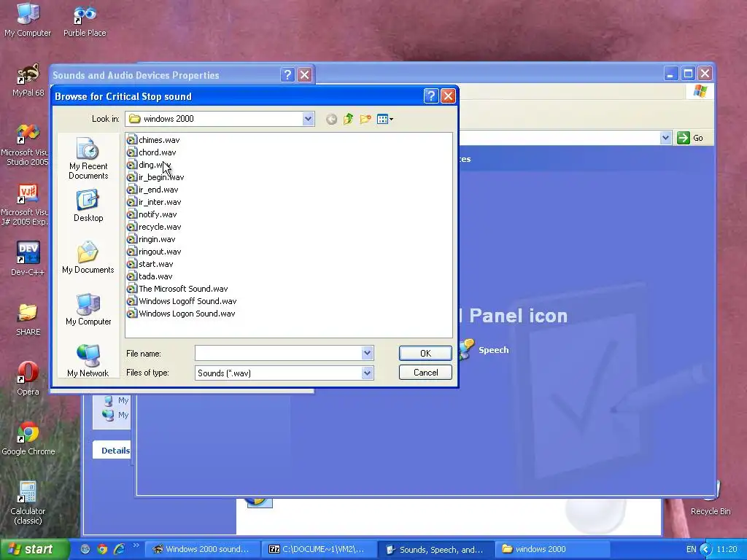
Task: Expand address bar dropdown in Control Panel window
Action: [x=665, y=138]
